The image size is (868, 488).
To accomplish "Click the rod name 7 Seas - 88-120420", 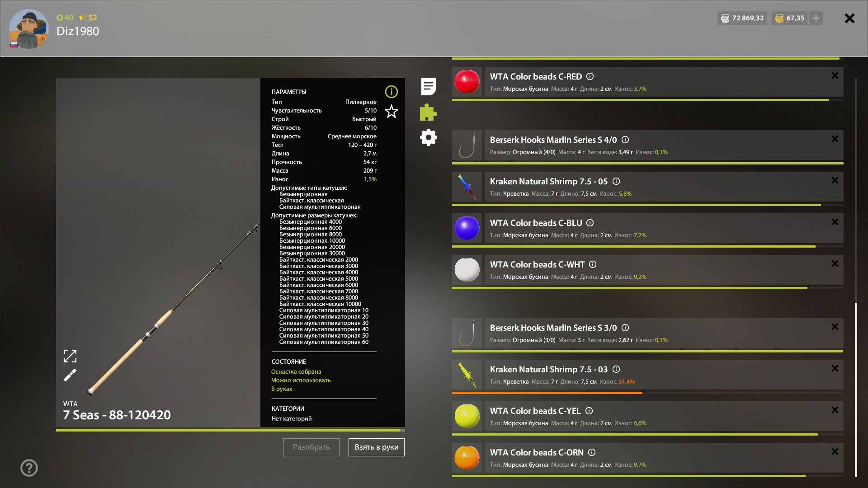I will point(117,415).
